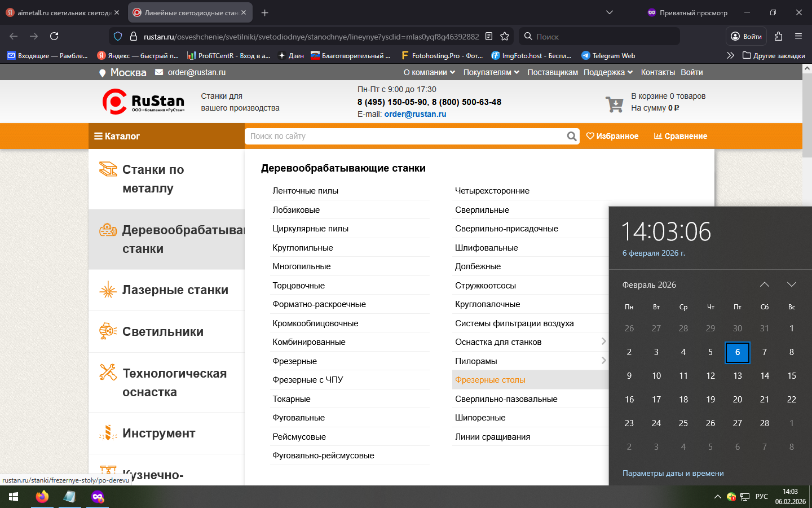
Task: Expand Оснастка для станков submenu arrow
Action: click(603, 341)
